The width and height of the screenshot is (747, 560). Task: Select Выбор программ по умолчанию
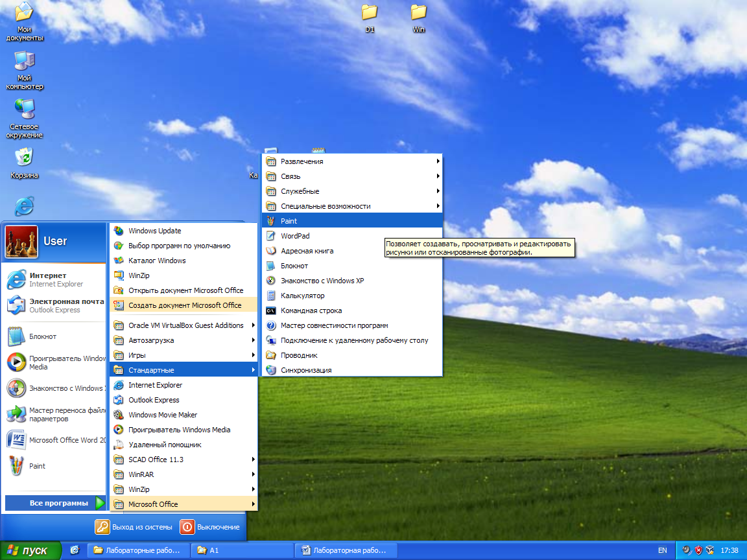(x=184, y=246)
